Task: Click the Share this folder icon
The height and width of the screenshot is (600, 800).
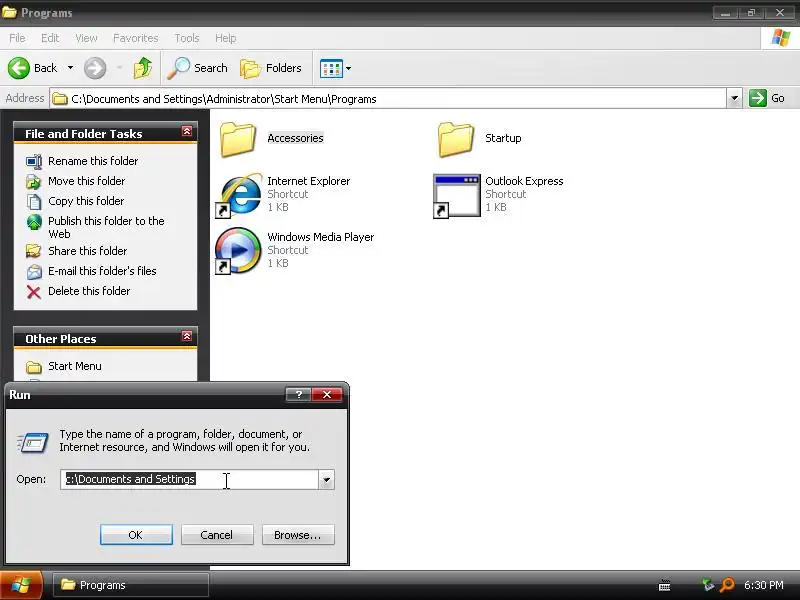Action: 34,251
